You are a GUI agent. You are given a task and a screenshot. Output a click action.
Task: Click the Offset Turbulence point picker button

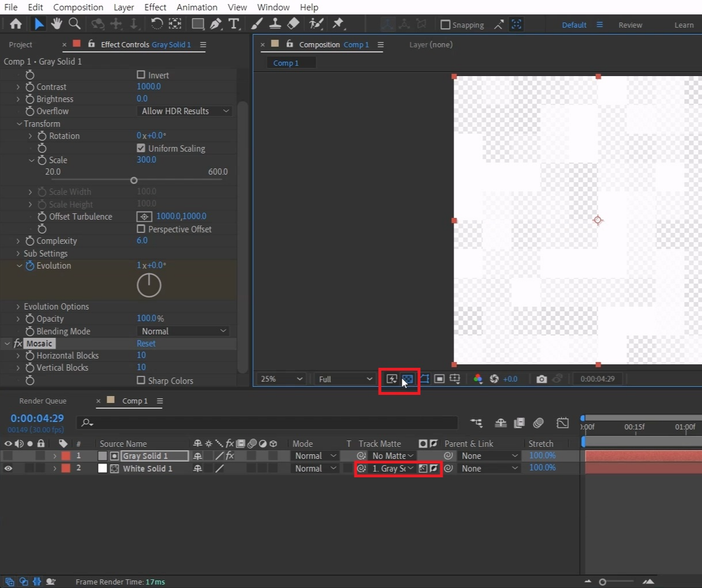pyautogui.click(x=144, y=217)
